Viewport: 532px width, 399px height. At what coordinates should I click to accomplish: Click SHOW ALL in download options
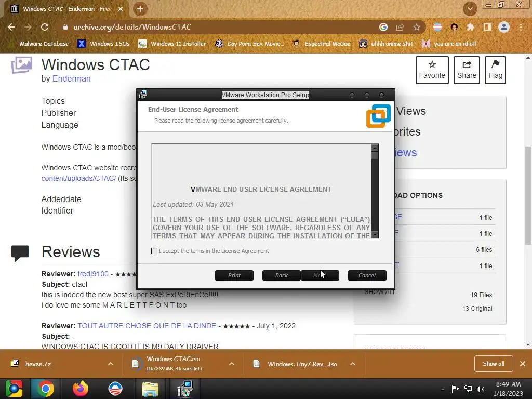(x=380, y=292)
